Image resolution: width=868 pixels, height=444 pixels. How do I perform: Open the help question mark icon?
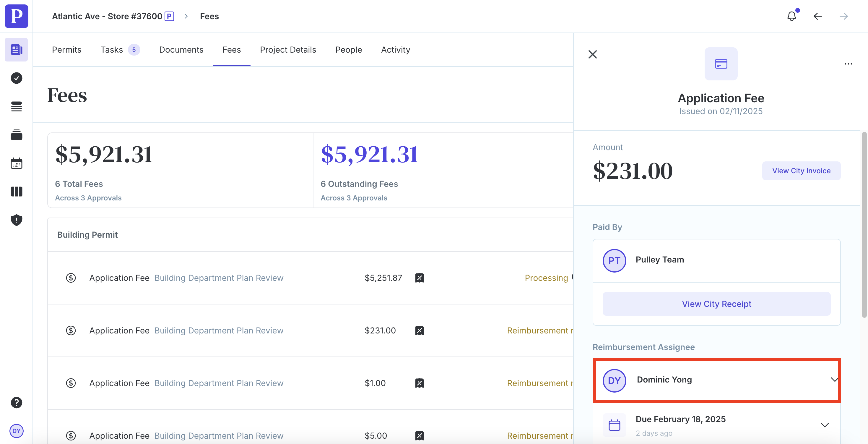click(16, 402)
